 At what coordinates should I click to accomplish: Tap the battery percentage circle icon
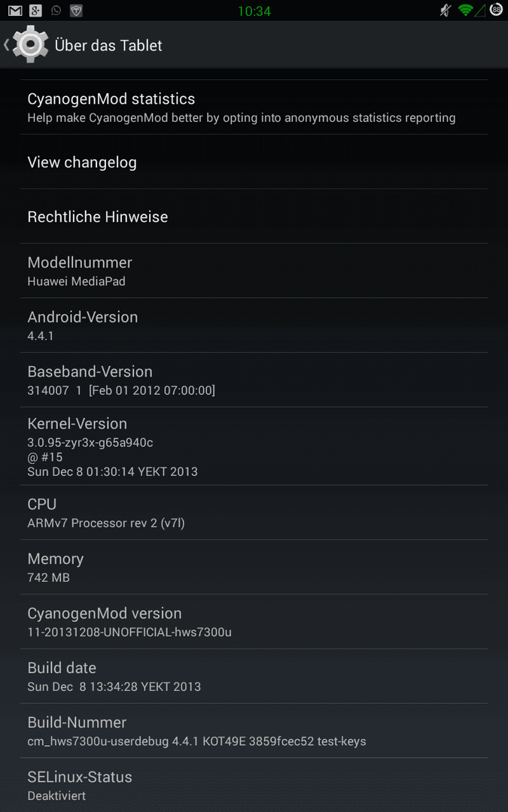[x=497, y=10]
